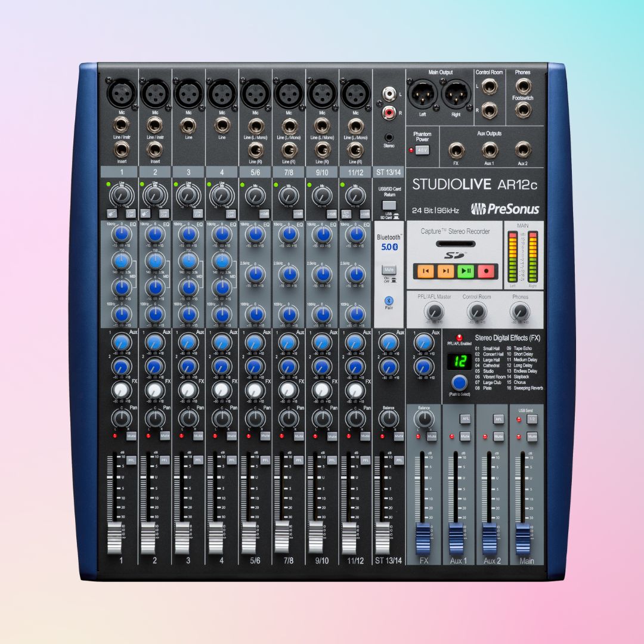644x644 pixels.
Task: Tap the blue Bluetooth Pair button
Action: click(389, 301)
